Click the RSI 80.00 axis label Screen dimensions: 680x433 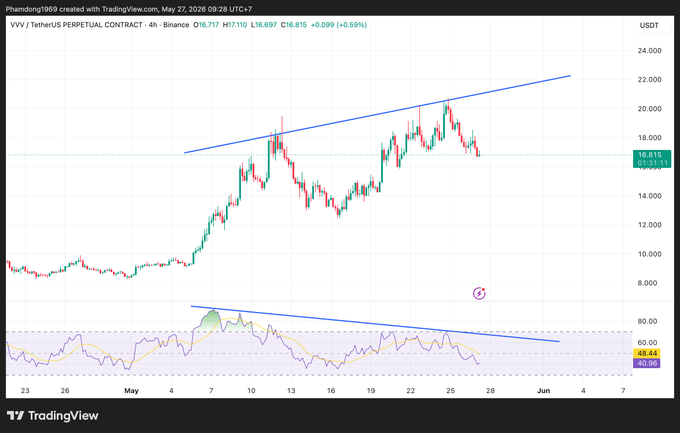coord(647,321)
